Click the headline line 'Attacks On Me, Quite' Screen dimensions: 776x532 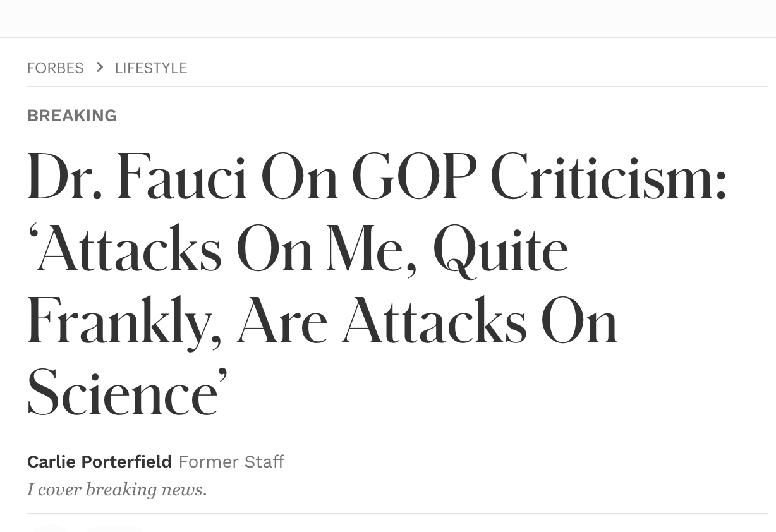298,250
